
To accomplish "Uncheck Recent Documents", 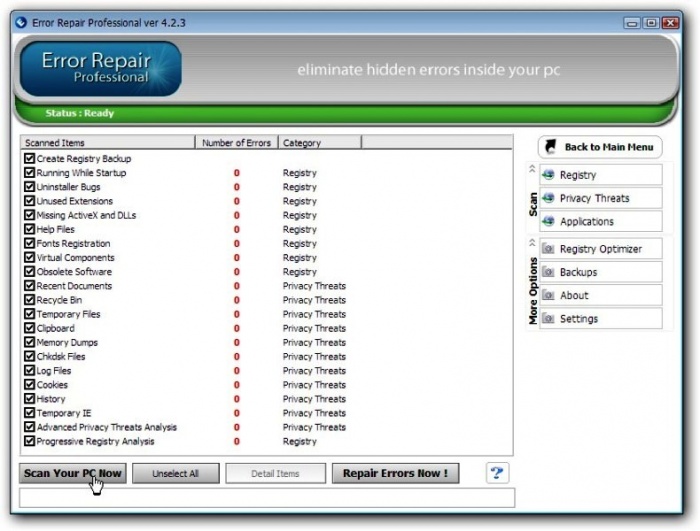I will point(29,285).
